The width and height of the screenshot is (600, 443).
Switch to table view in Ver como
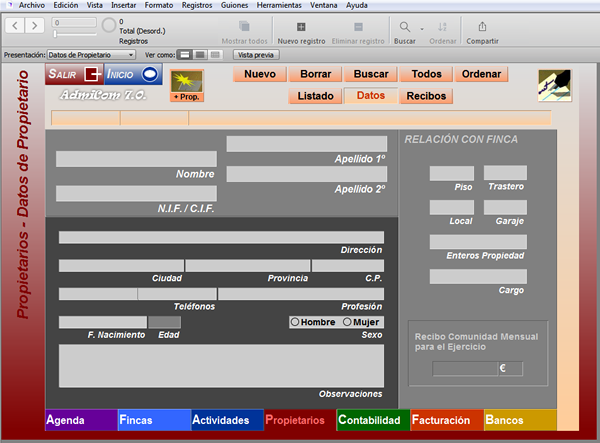[x=215, y=55]
